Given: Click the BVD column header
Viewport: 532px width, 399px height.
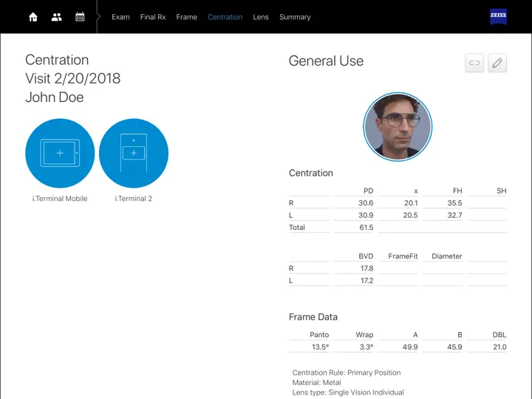Looking at the screenshot, I should [366, 256].
